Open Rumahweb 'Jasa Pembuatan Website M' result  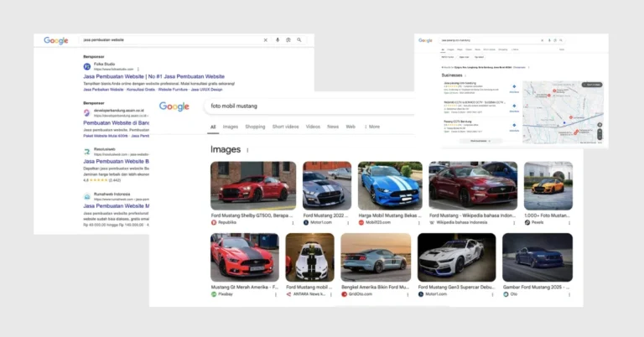(117, 206)
